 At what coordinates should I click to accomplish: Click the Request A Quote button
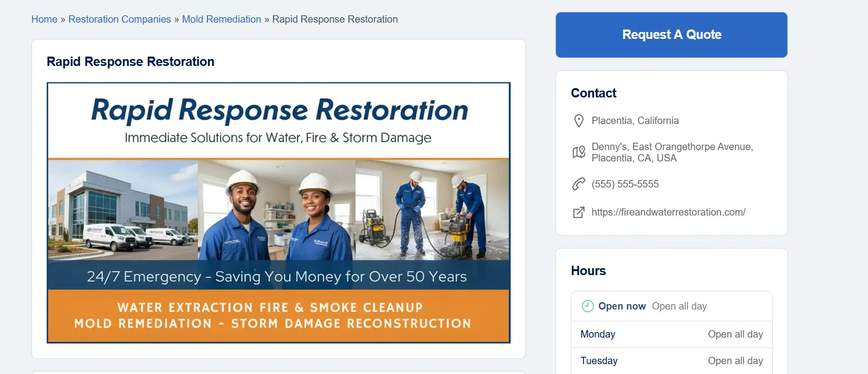click(671, 35)
